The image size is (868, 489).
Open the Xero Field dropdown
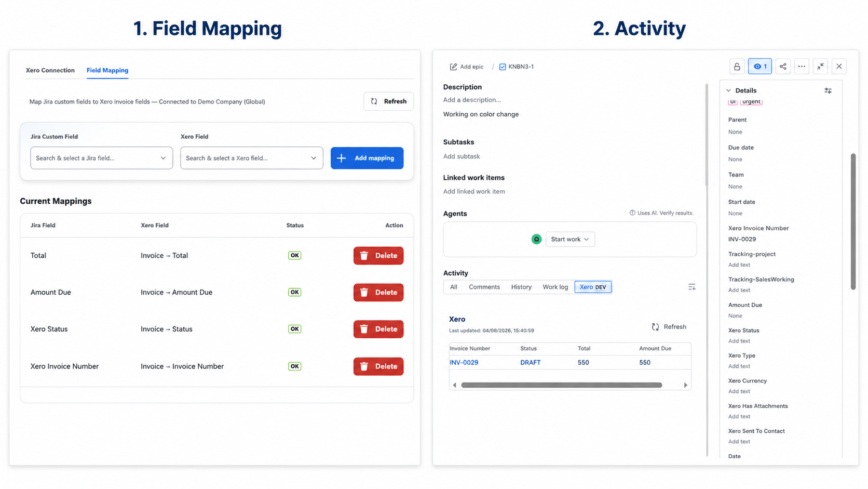pyautogui.click(x=252, y=158)
